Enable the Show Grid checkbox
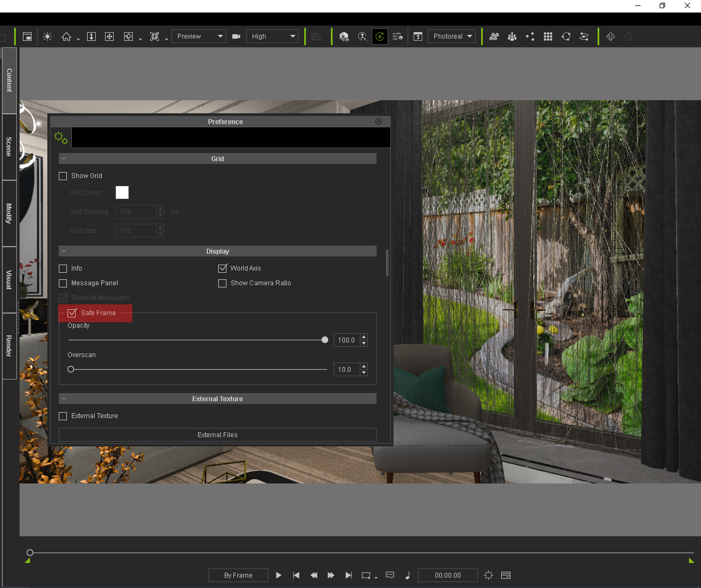The width and height of the screenshot is (701, 588). tap(63, 176)
